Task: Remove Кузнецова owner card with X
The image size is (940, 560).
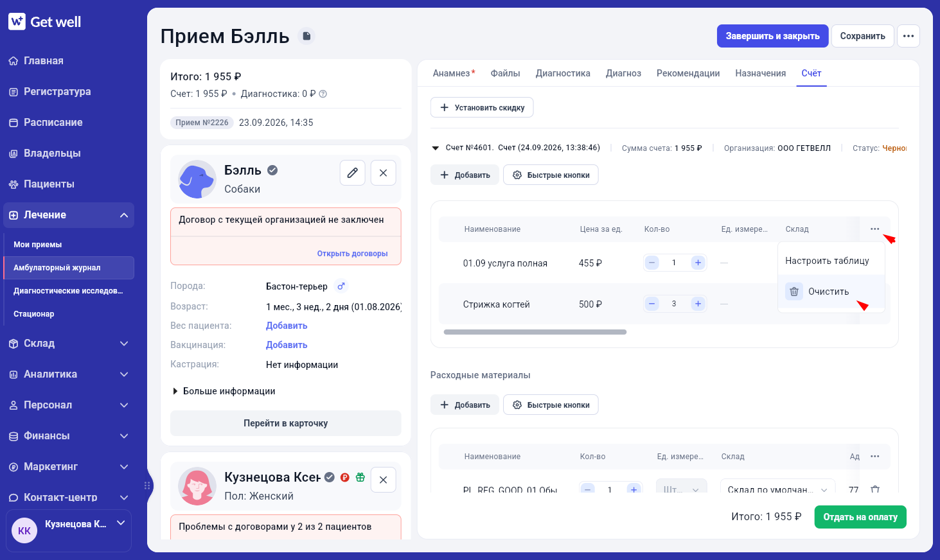Action: pos(384,480)
